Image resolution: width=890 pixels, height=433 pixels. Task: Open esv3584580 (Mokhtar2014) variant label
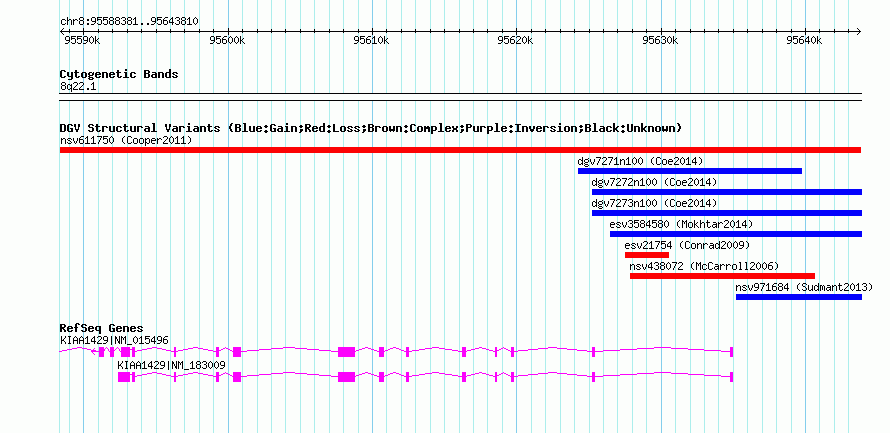click(x=681, y=224)
